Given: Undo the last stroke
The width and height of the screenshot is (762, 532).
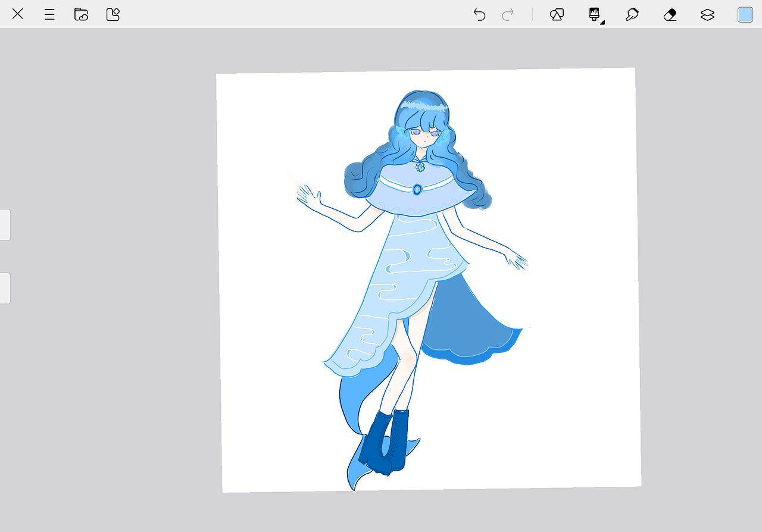Looking at the screenshot, I should [x=479, y=14].
